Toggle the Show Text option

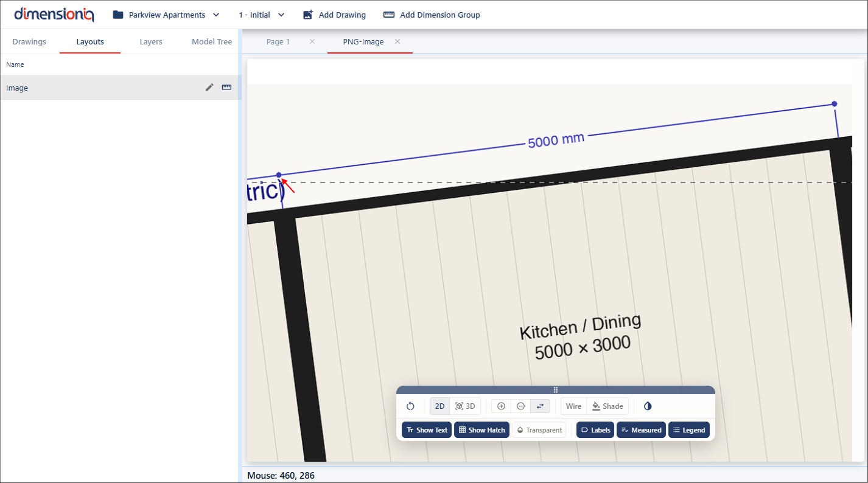point(427,430)
